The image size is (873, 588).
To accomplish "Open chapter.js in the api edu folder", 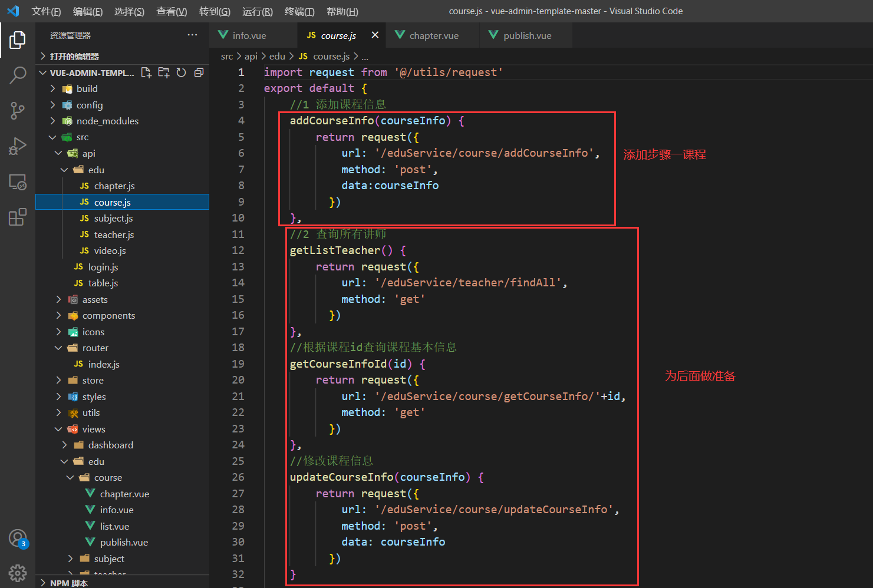I will (122, 186).
